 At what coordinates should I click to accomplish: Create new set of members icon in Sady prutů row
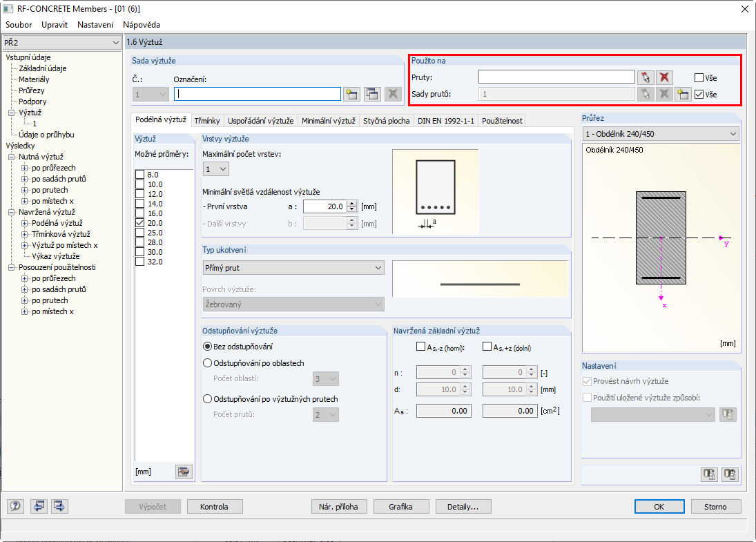[683, 94]
